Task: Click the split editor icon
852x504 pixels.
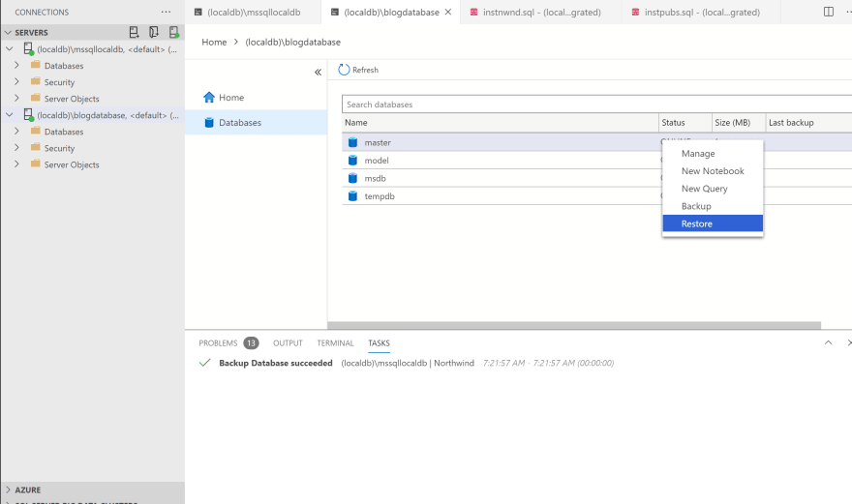Action: point(829,12)
